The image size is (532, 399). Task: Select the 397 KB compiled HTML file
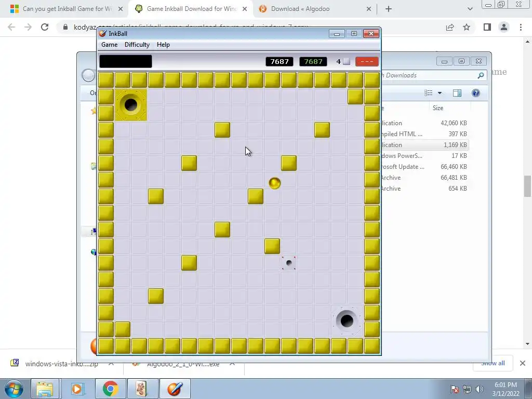pos(425,134)
